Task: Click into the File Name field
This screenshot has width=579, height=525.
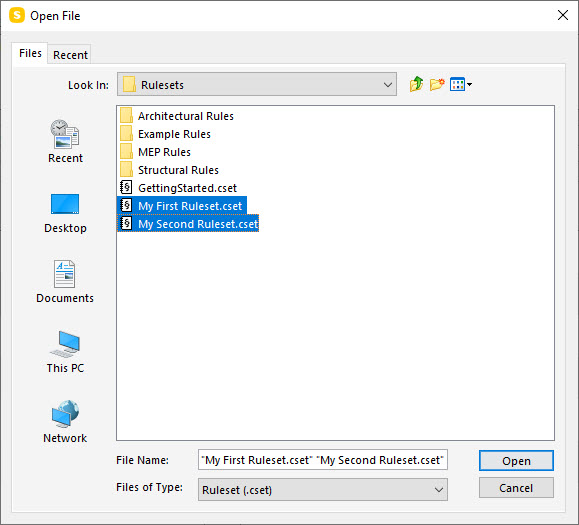Action: [x=323, y=460]
